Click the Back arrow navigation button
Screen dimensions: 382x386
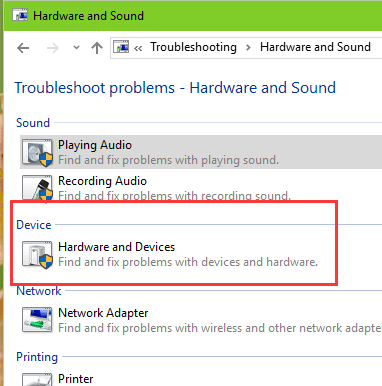(23, 48)
